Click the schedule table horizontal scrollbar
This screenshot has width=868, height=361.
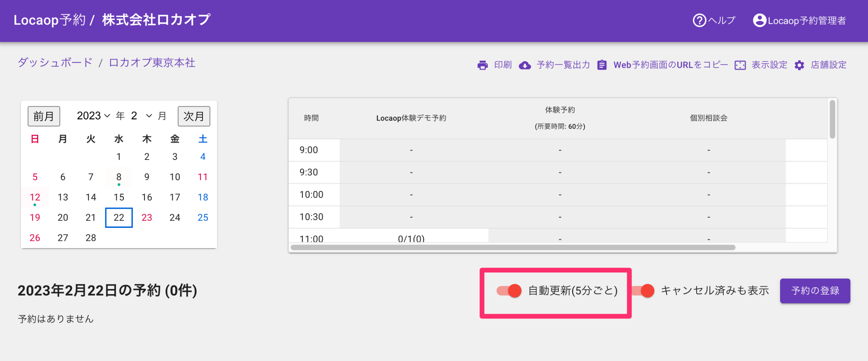coord(513,247)
